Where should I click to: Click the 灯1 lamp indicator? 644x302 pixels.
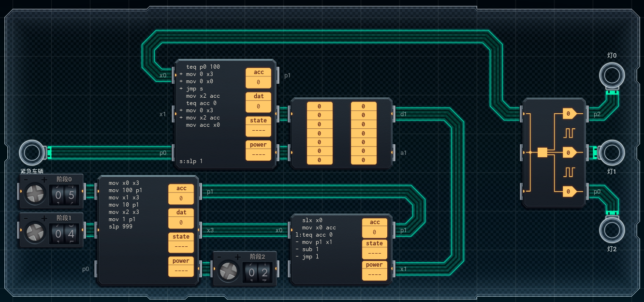click(612, 152)
